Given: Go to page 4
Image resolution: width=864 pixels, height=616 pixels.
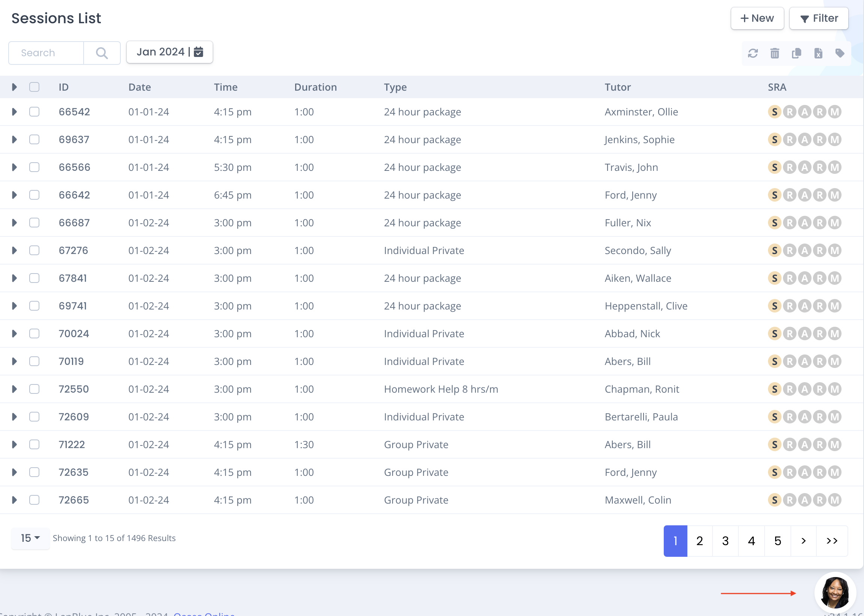Looking at the screenshot, I should (751, 541).
